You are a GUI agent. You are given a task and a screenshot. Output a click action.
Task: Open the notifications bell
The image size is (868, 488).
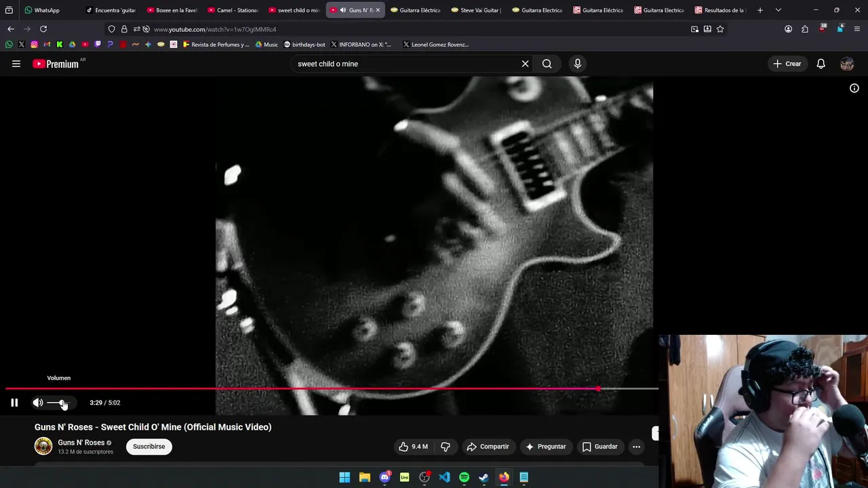pos(821,64)
